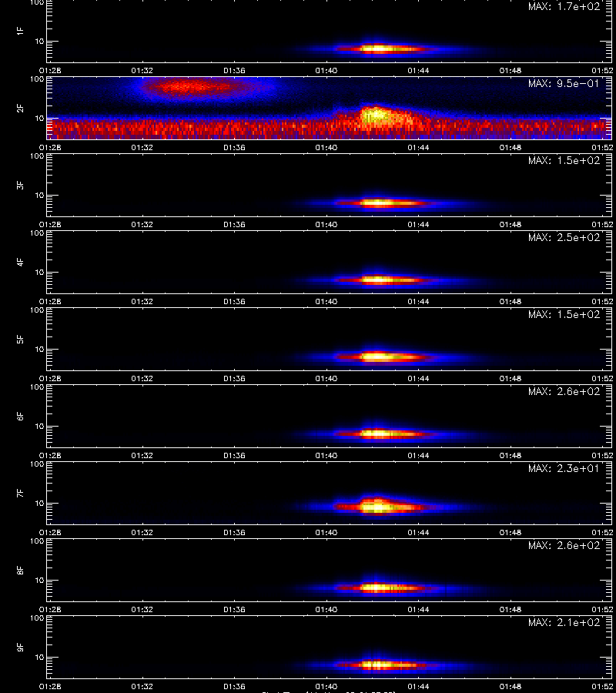Click the 2F panel axis label
Screen dimensions: 616x693
pos(20,109)
